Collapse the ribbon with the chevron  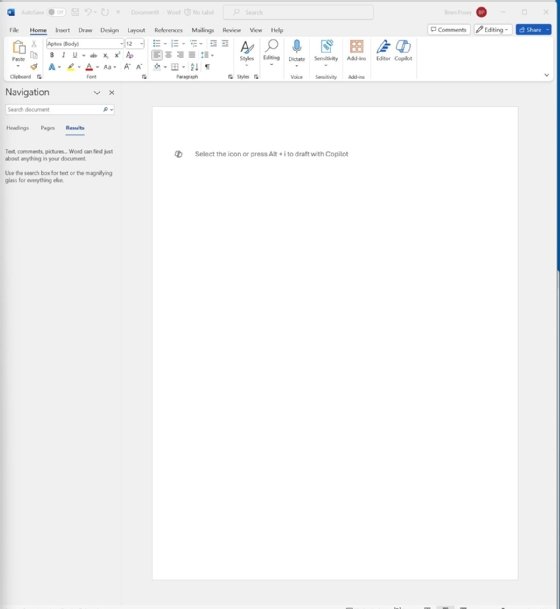546,75
